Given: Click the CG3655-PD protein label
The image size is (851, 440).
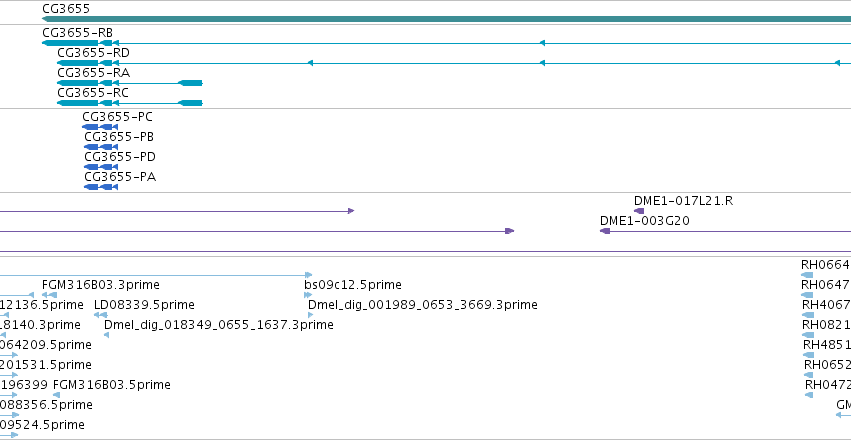Looking at the screenshot, I should click(120, 157).
